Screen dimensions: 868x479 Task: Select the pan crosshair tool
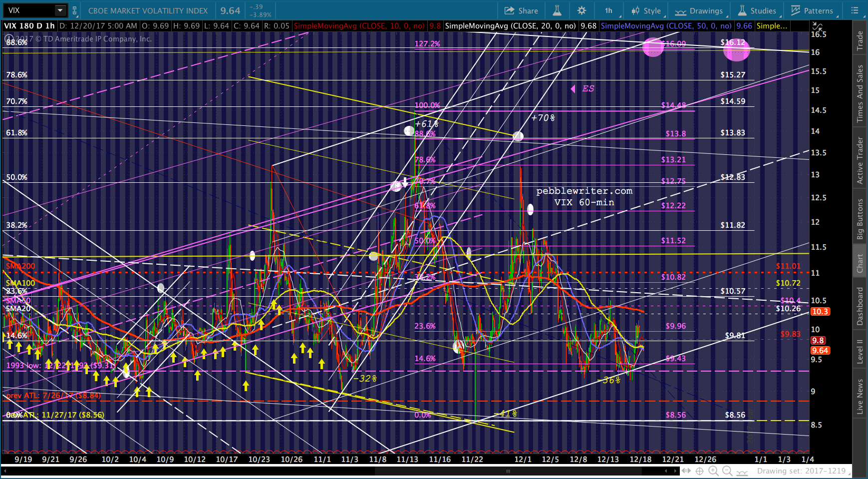tap(700, 471)
